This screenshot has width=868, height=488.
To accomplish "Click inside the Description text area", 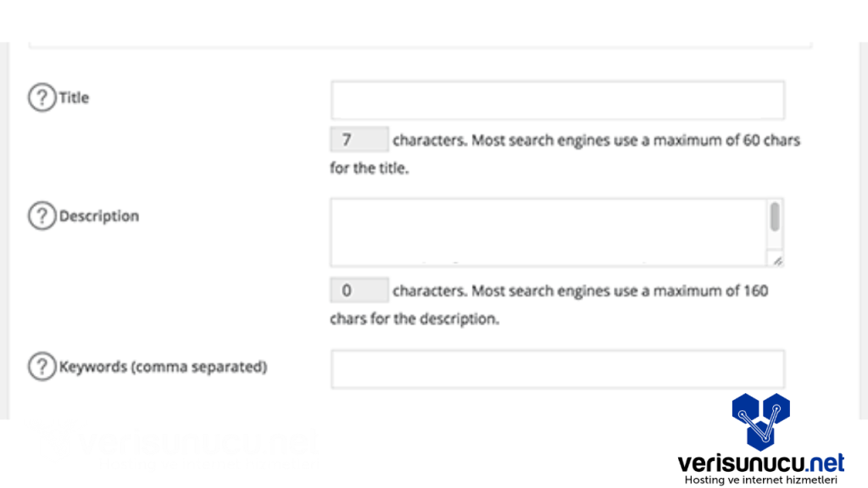I will point(548,232).
